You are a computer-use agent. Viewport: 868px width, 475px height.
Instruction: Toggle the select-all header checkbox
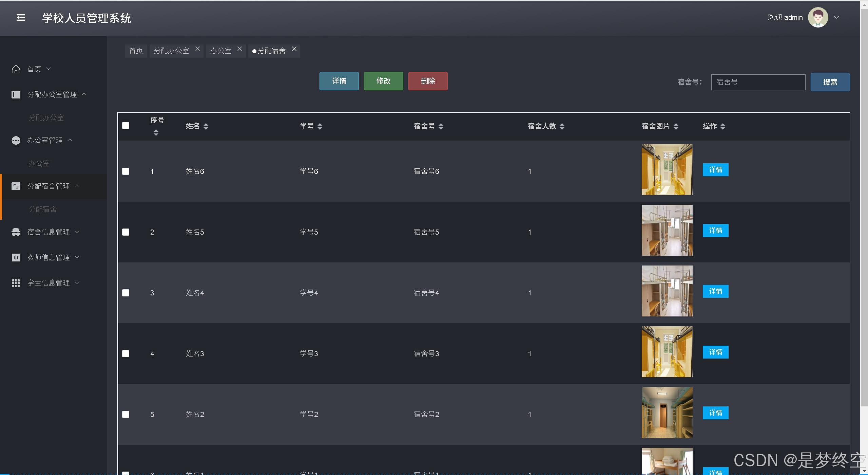(x=126, y=126)
